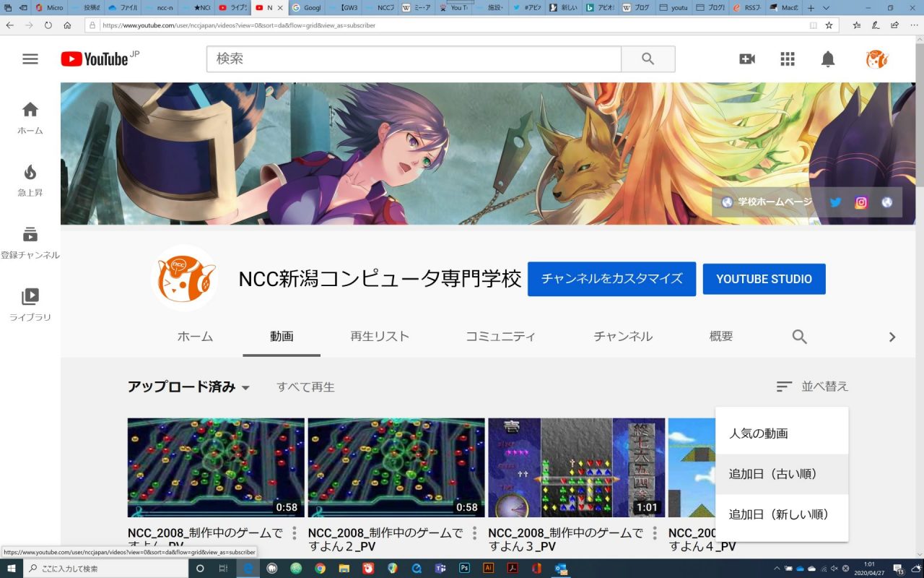Click the search magnifier button
This screenshot has height=578, width=924.
(648, 59)
